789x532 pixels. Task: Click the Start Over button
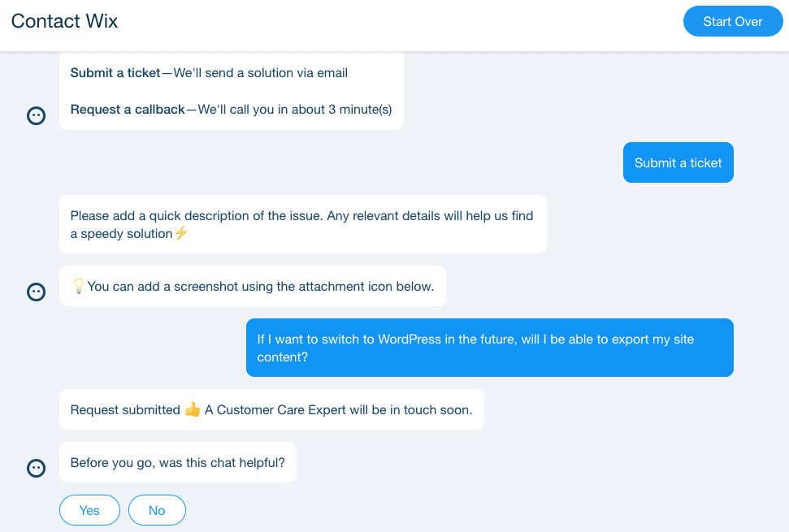(733, 21)
